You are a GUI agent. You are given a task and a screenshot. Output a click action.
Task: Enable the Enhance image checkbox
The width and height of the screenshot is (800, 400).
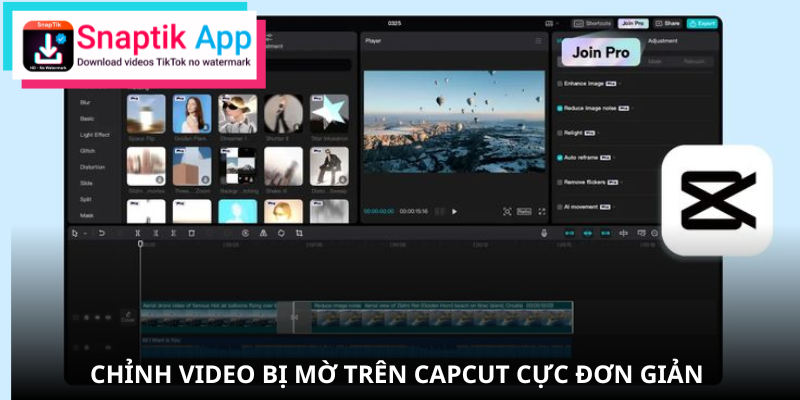[560, 83]
